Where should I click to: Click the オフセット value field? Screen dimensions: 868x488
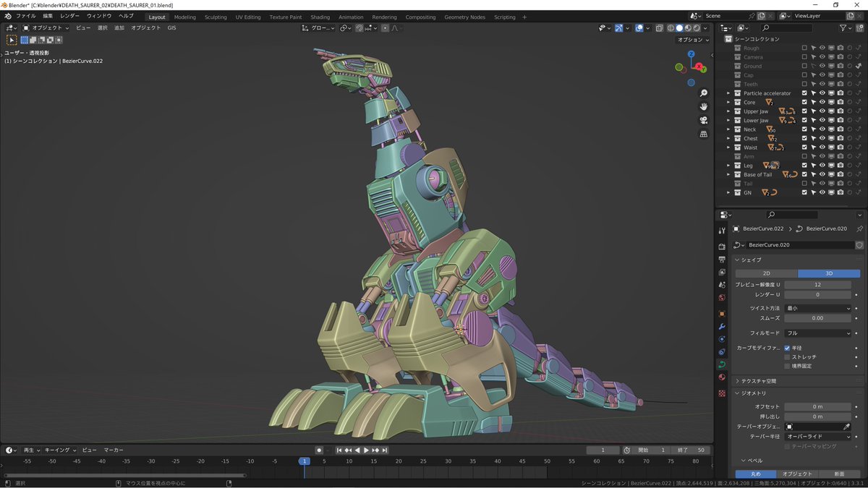(x=818, y=406)
